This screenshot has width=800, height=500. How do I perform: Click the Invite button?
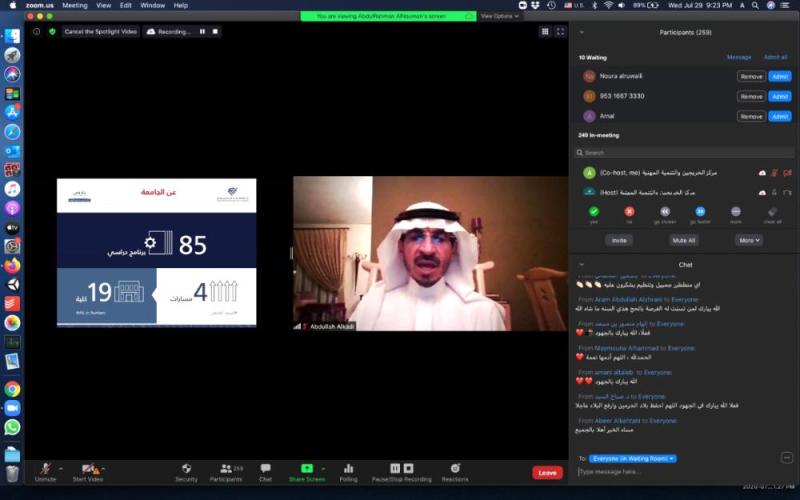pyautogui.click(x=619, y=240)
